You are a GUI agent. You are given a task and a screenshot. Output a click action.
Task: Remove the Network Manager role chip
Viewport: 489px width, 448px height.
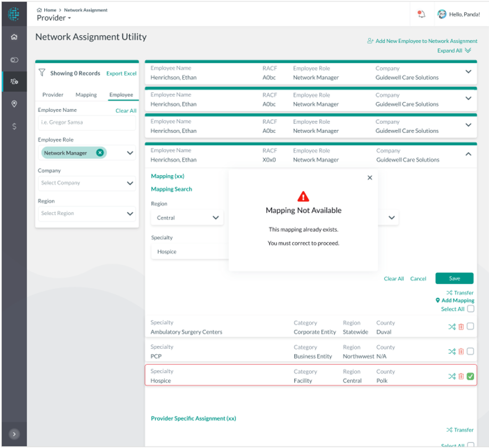click(100, 152)
